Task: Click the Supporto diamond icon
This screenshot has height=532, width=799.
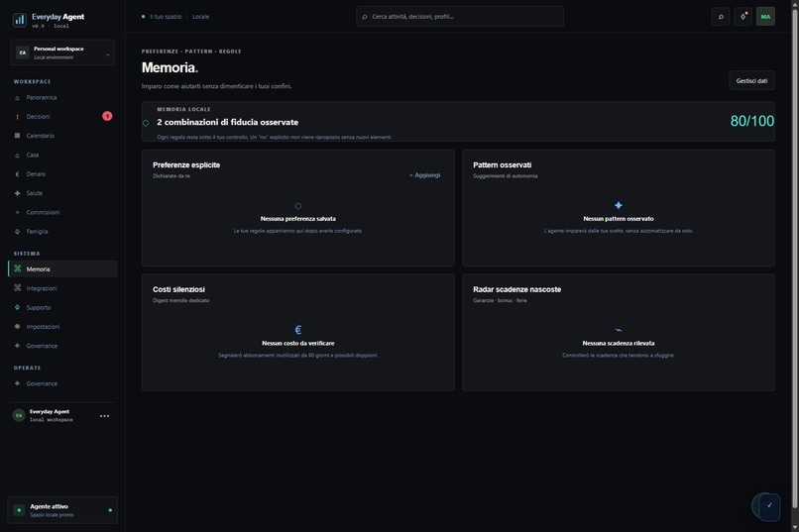Action: coord(17,307)
